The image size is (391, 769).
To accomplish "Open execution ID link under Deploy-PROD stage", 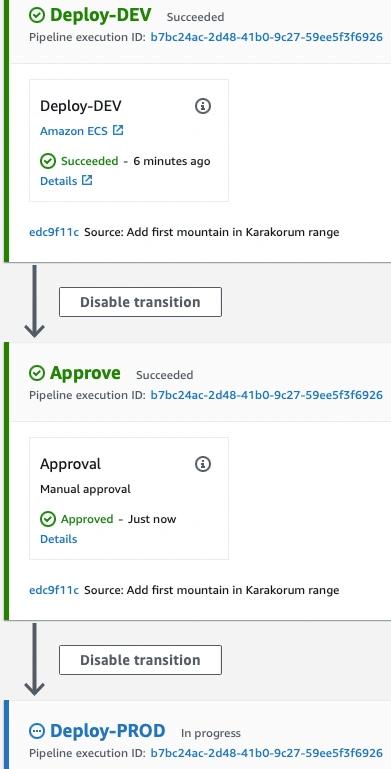I will coord(266,753).
